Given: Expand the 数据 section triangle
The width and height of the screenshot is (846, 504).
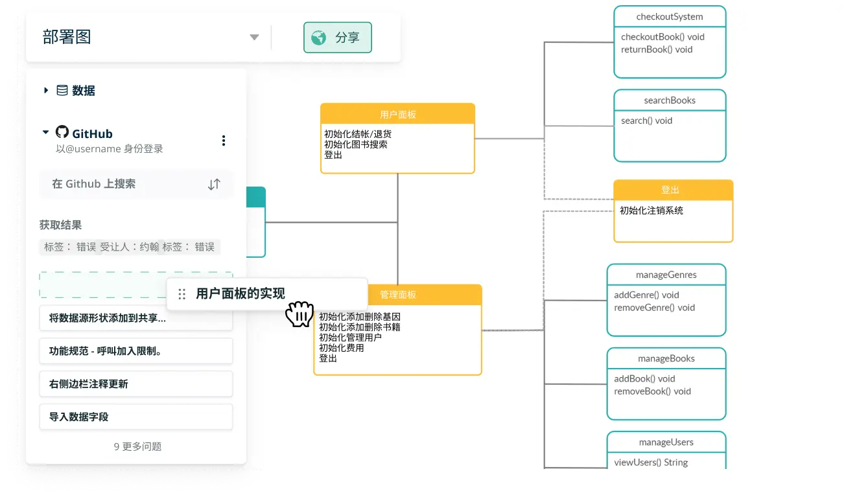Looking at the screenshot, I should tap(46, 90).
